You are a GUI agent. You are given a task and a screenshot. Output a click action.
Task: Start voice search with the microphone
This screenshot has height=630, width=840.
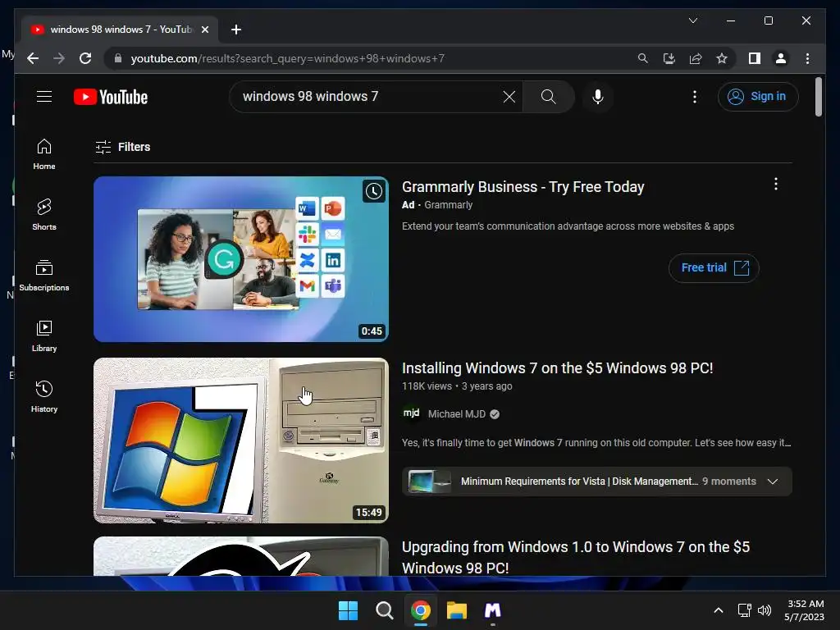point(598,97)
